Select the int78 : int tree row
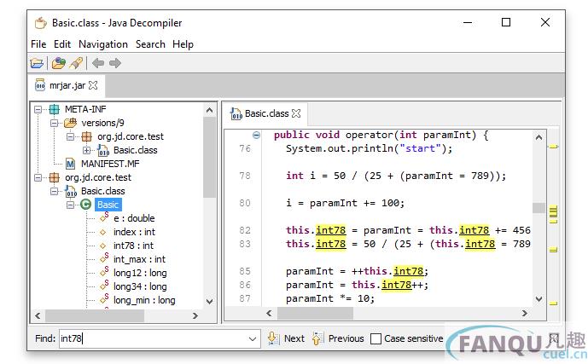Screen dimensions: 588x364 click(x=133, y=246)
